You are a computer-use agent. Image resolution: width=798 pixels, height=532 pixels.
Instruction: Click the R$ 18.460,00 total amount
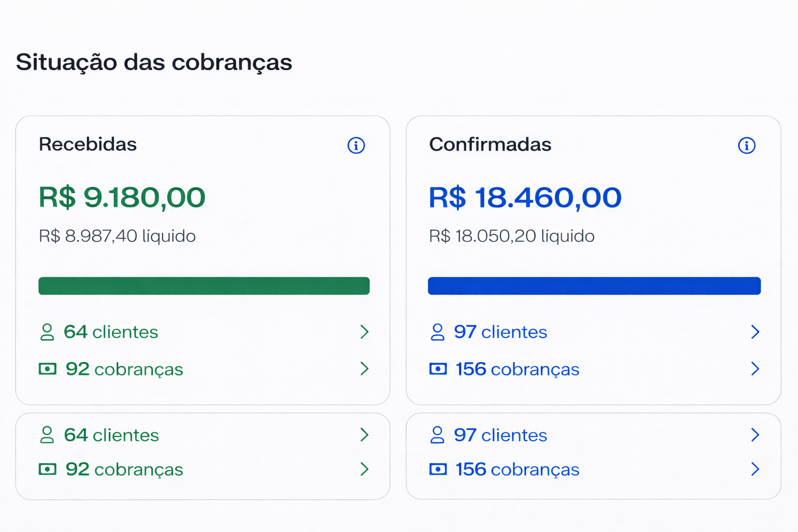524,197
